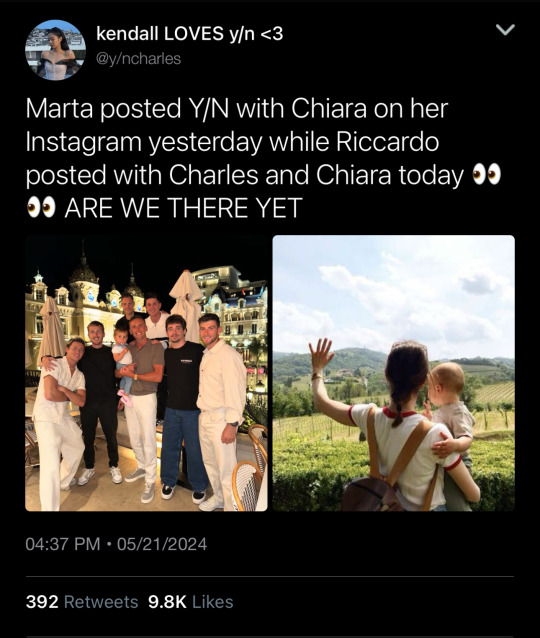View the night group photo thumbnail
This screenshot has height=638, width=540.
(146, 373)
